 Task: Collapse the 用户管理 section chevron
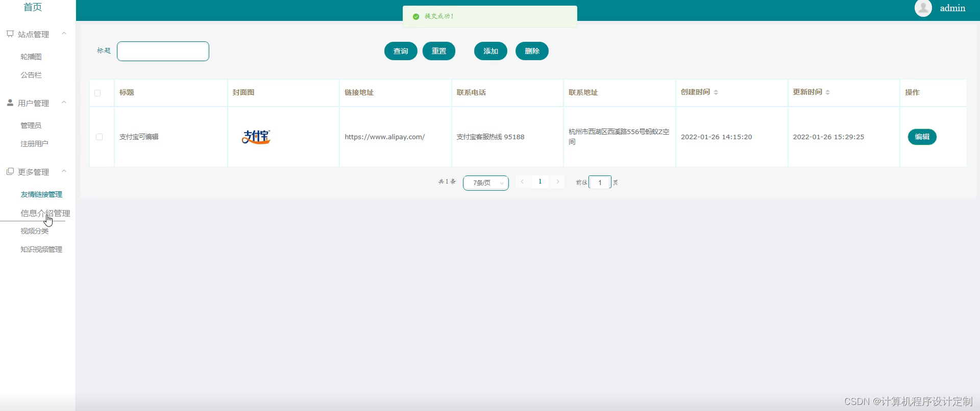pyautogui.click(x=64, y=102)
